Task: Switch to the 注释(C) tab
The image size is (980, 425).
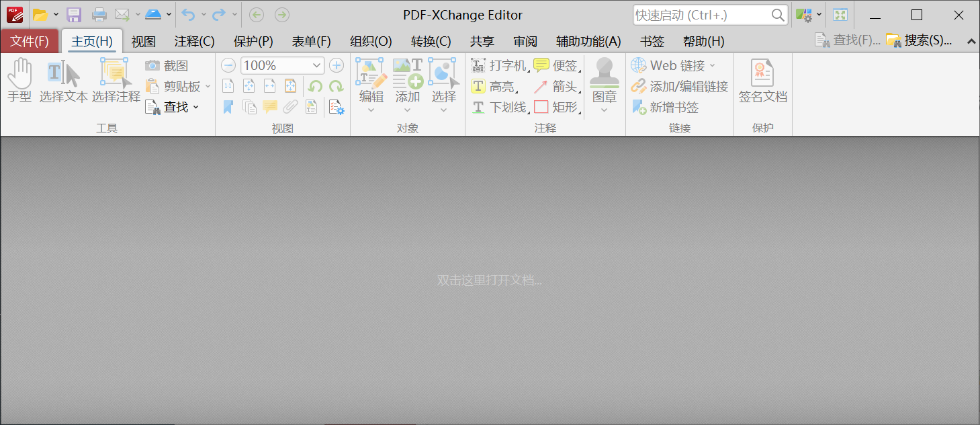Action: 195,41
